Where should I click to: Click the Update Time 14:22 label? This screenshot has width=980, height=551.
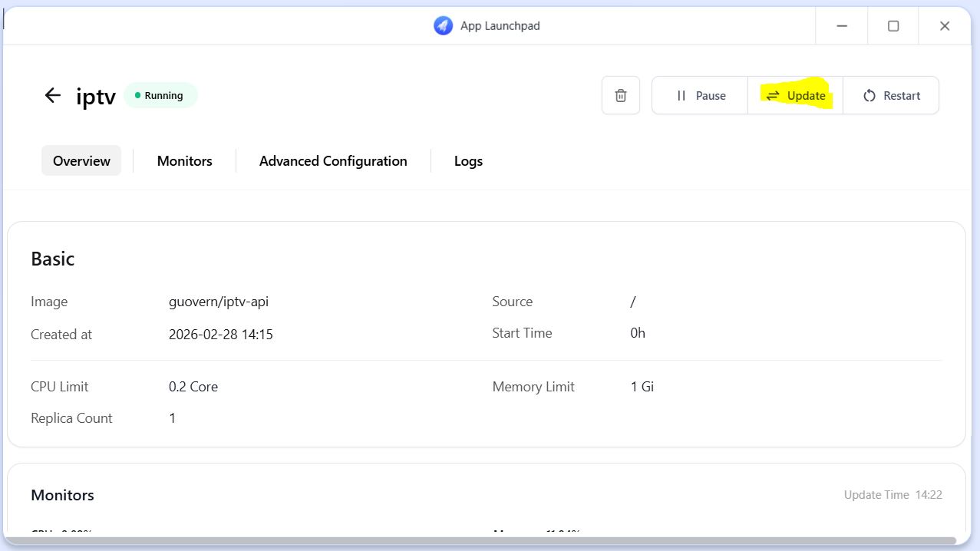coord(893,495)
